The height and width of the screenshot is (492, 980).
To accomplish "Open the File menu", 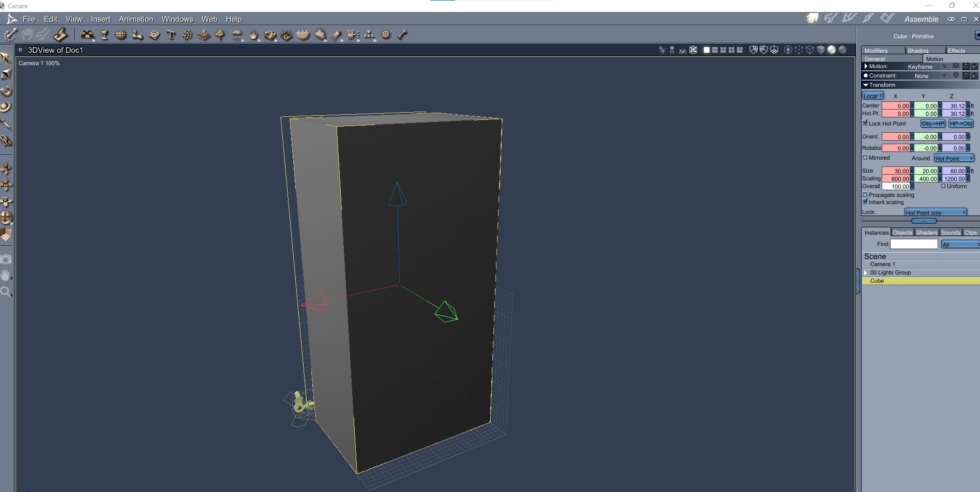I will (29, 19).
